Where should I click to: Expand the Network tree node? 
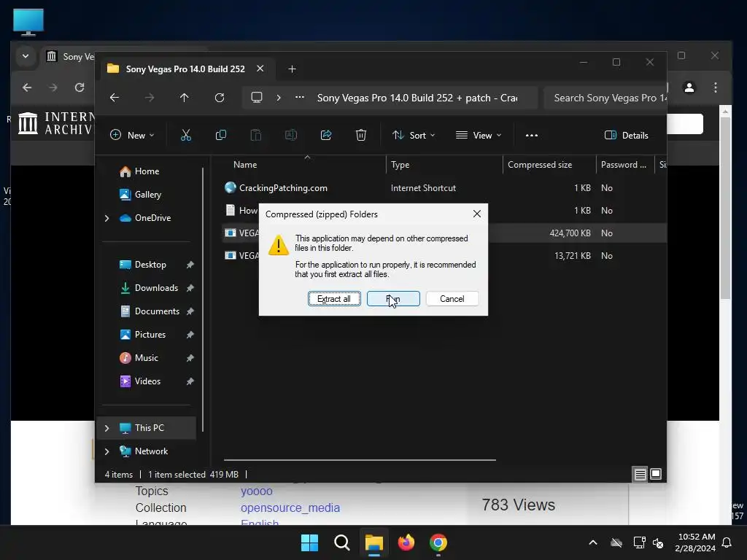[107, 451]
